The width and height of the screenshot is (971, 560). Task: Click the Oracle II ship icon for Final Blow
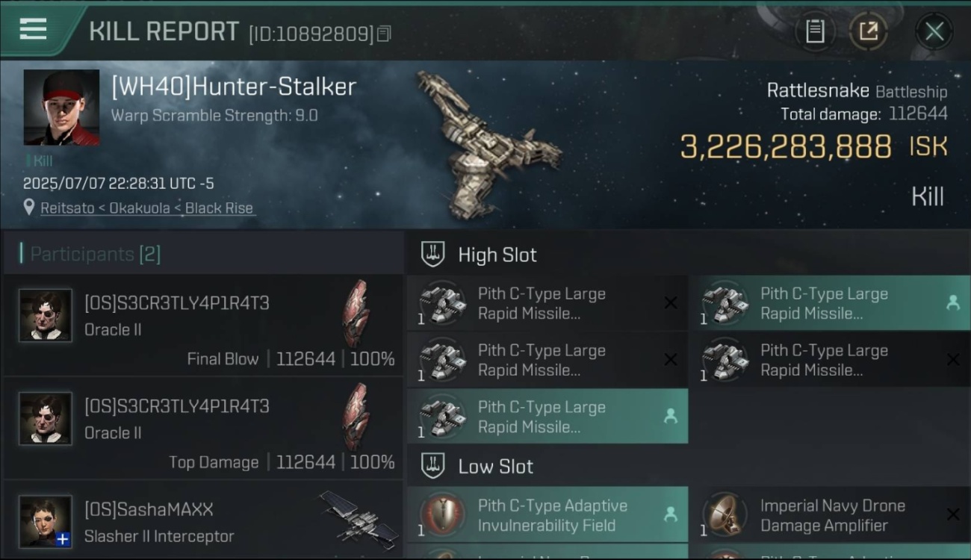coord(356,314)
